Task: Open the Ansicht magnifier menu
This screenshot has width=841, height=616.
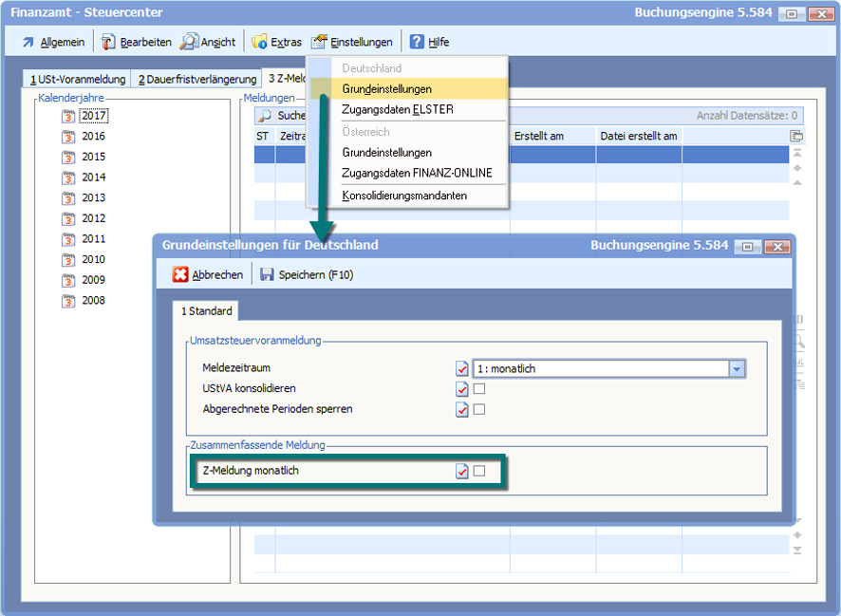Action: (188, 42)
